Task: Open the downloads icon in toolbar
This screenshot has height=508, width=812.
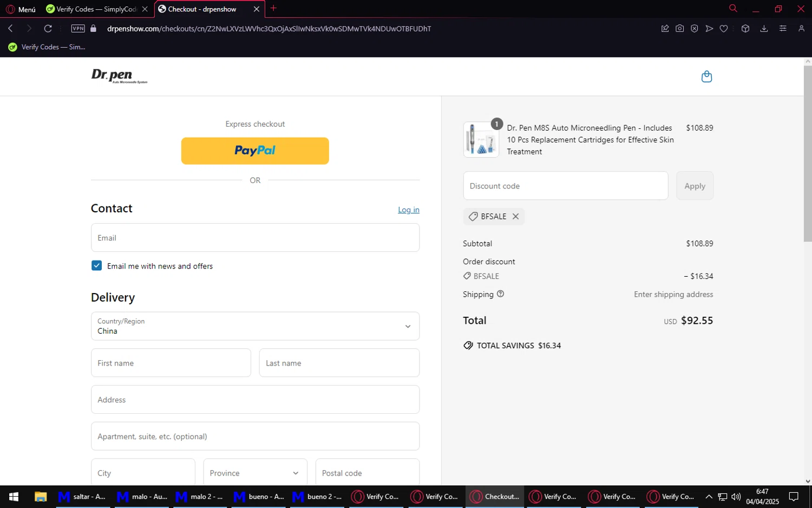Action: [x=764, y=28]
